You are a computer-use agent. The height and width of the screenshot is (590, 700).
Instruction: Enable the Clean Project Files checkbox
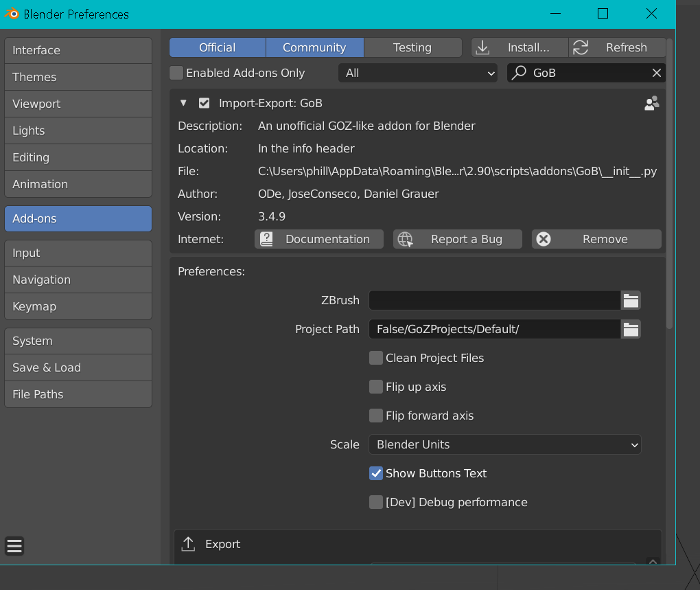[376, 358]
